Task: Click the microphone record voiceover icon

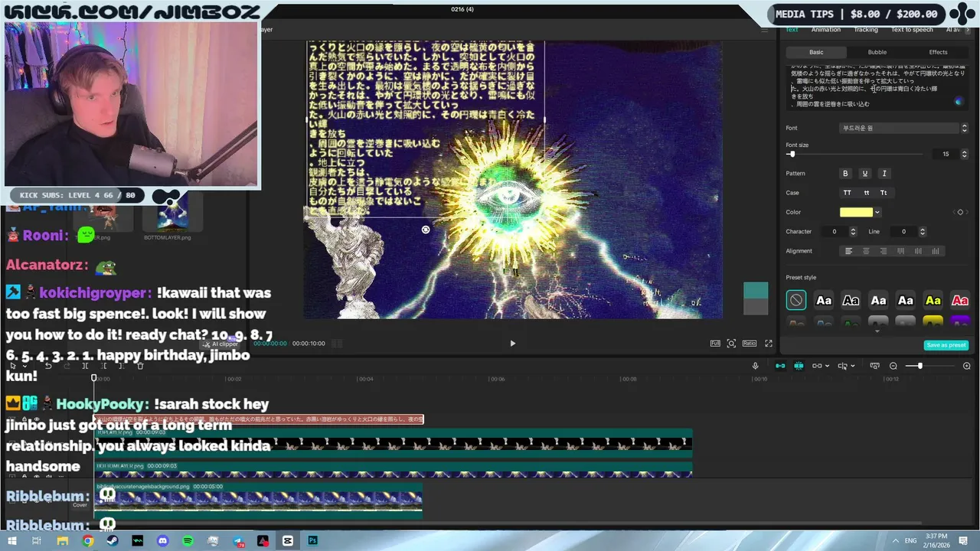Action: pos(755,366)
